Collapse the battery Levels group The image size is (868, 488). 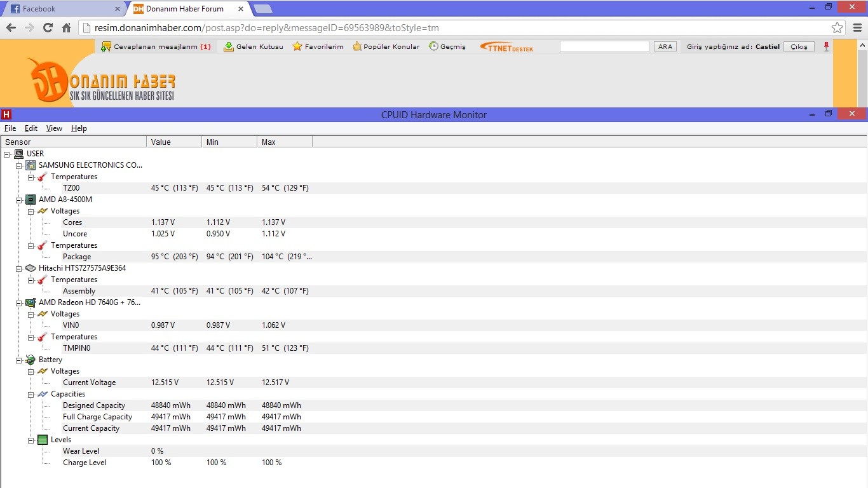pos(31,440)
